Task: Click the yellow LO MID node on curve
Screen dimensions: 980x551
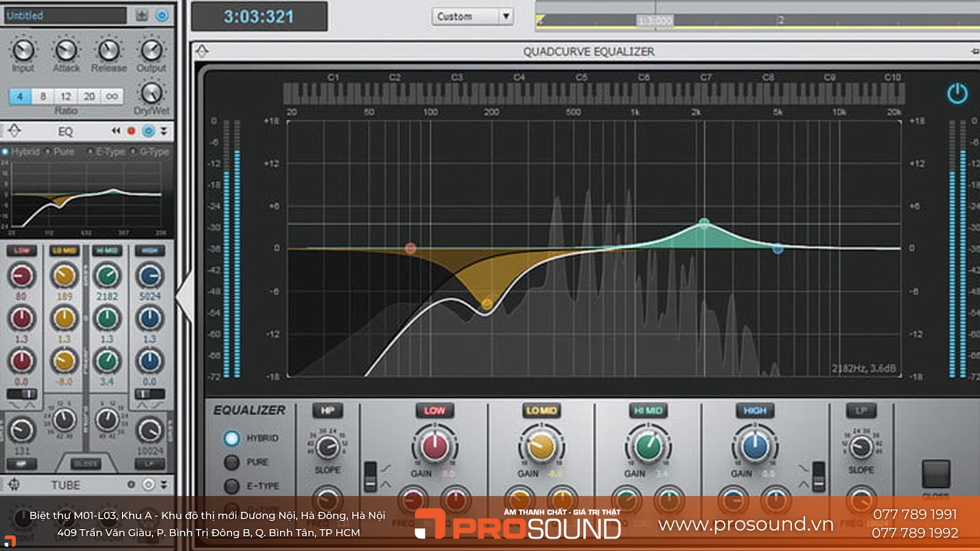Action: coord(487,304)
